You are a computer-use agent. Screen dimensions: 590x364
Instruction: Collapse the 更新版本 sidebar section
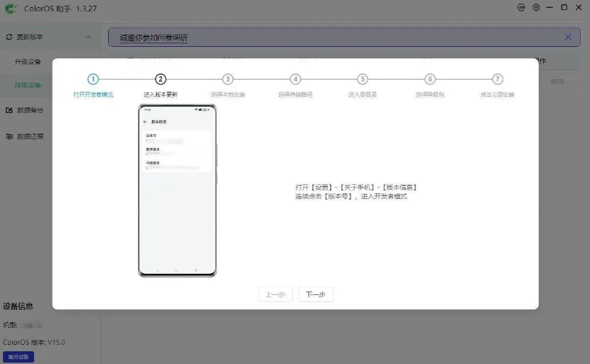[x=88, y=37]
